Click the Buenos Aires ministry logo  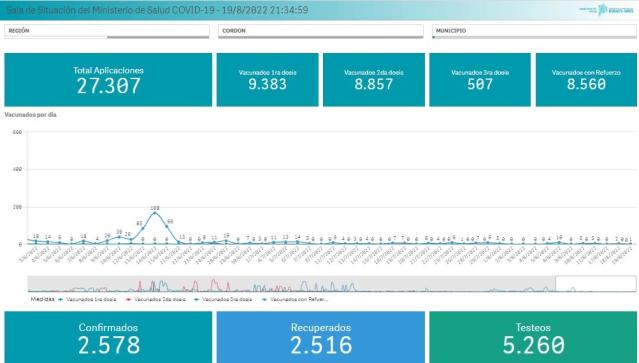coord(606,10)
